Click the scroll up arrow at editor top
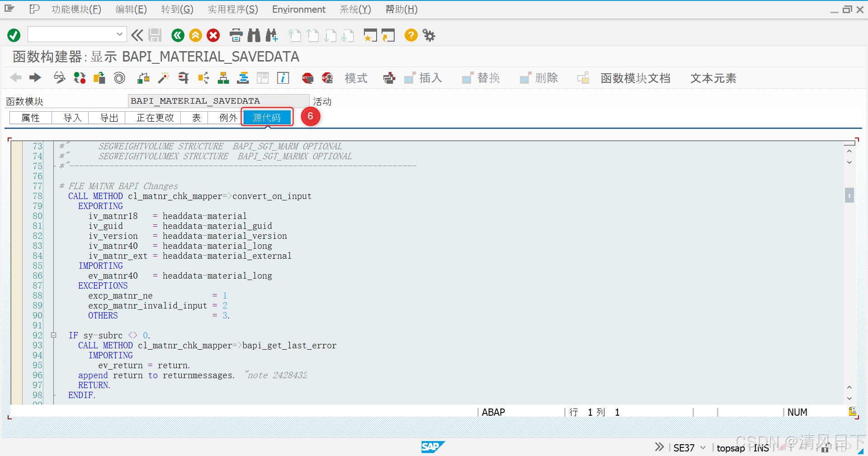The height and width of the screenshot is (456, 868). coord(849,151)
